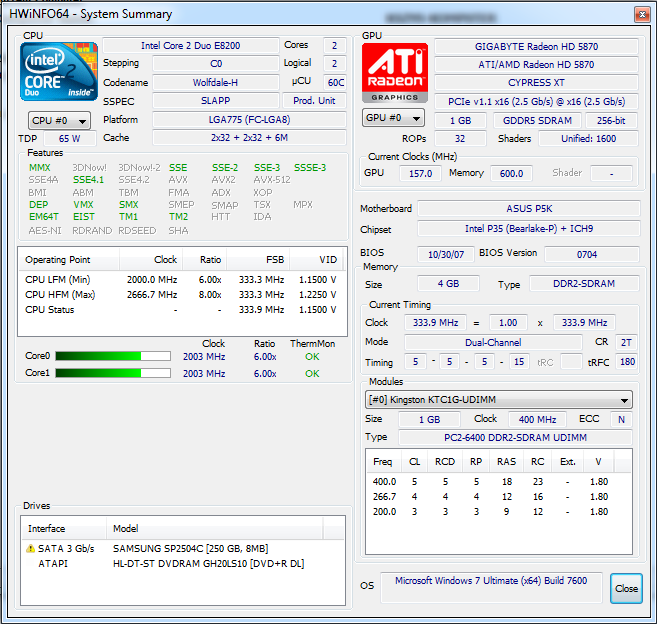Viewport: 657px width, 624px height.
Task: Click the FSB column header
Action: (x=258, y=259)
